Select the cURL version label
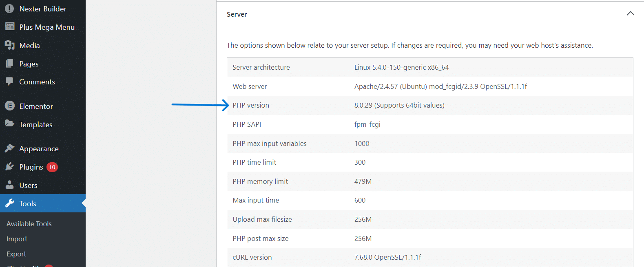Viewport: 644px width, 267px height. point(252,257)
